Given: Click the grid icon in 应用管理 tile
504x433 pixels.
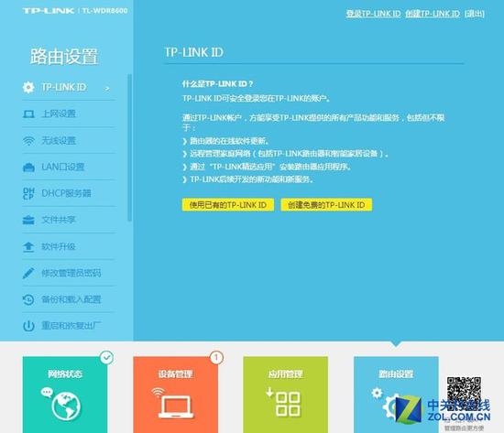Looking at the screenshot, I should 288,404.
